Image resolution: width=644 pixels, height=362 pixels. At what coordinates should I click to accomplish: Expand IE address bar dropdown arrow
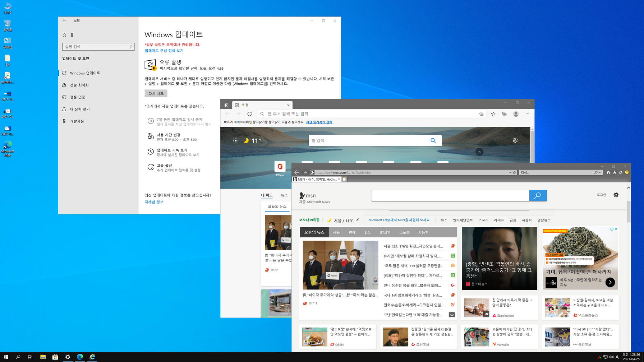pyautogui.click(x=510, y=173)
